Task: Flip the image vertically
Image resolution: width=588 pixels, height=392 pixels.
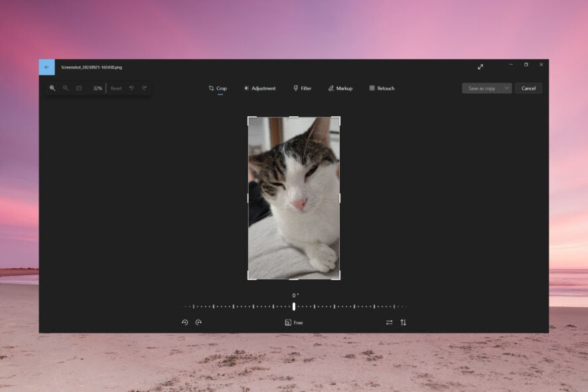Action: click(403, 322)
